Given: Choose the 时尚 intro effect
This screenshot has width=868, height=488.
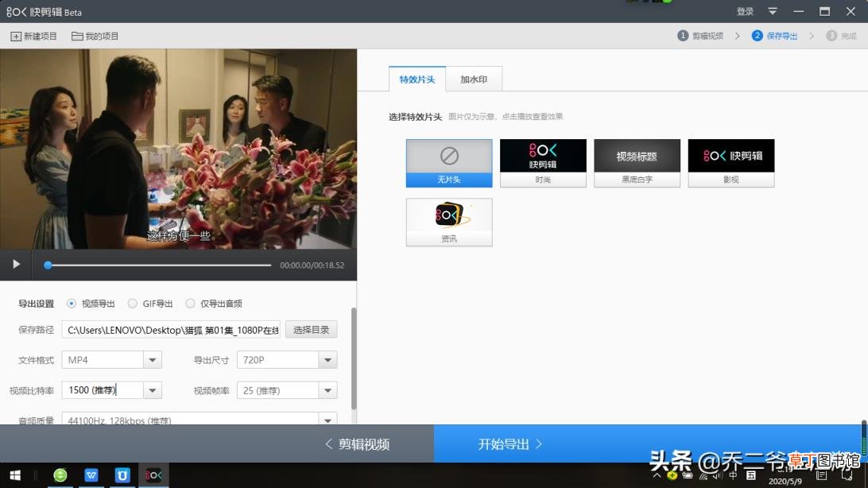Looking at the screenshot, I should coord(543,163).
